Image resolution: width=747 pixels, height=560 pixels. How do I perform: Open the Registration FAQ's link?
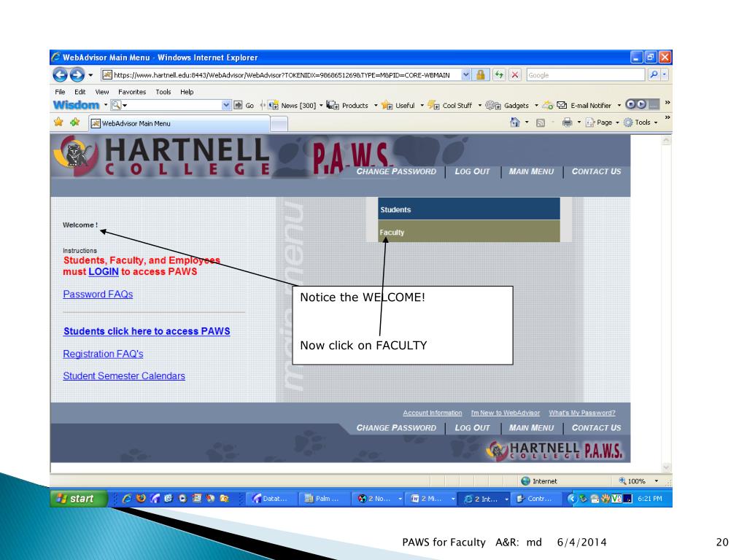click(103, 354)
